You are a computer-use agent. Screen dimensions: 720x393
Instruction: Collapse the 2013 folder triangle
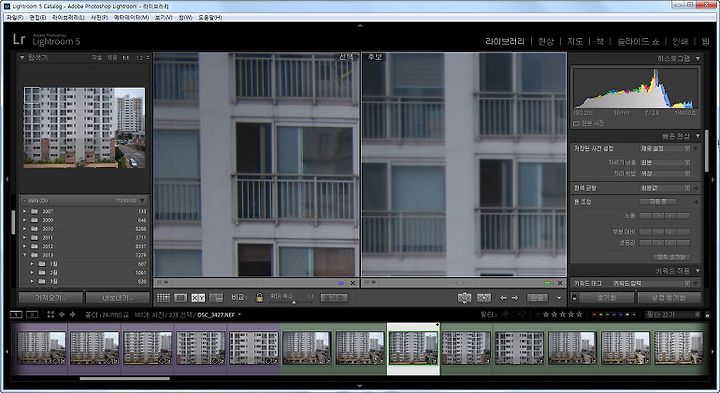(25, 255)
